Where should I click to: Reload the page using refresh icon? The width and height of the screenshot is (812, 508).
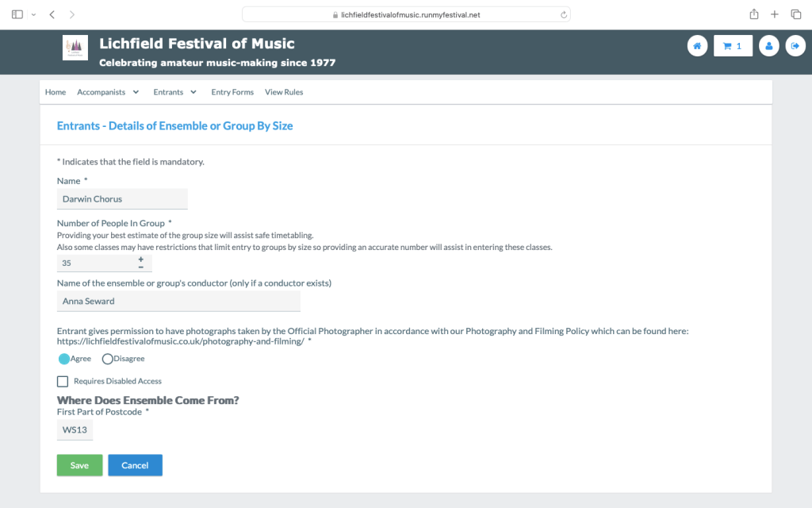point(564,14)
